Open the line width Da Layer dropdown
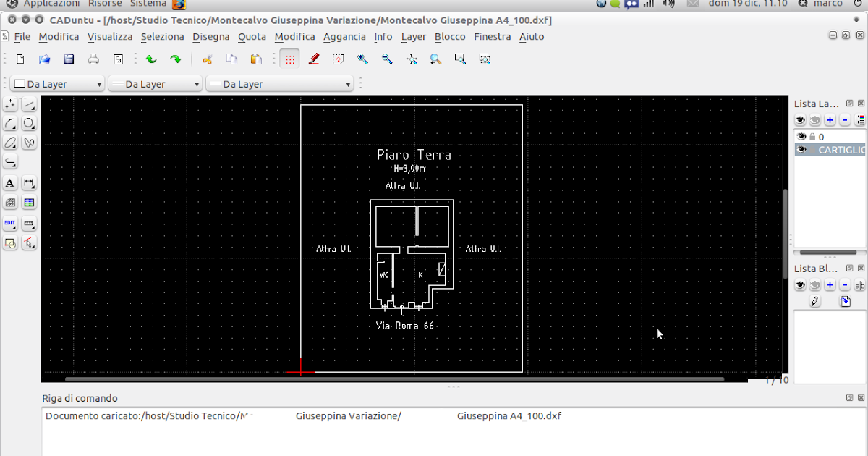868x456 pixels. coord(155,84)
